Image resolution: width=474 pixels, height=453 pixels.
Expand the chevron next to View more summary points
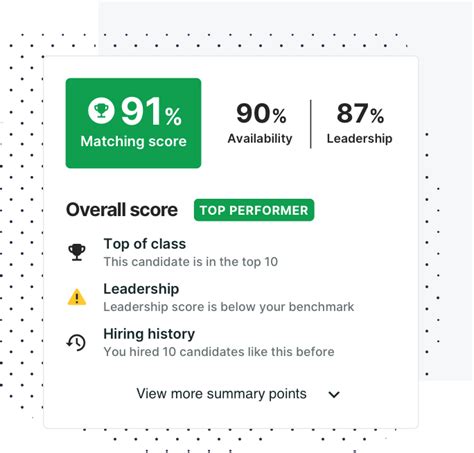click(x=334, y=395)
